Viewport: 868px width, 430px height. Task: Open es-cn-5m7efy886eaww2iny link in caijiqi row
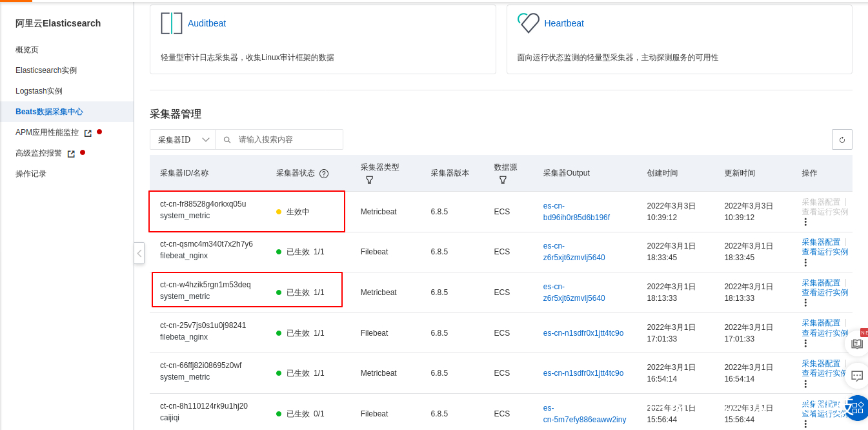click(585, 414)
